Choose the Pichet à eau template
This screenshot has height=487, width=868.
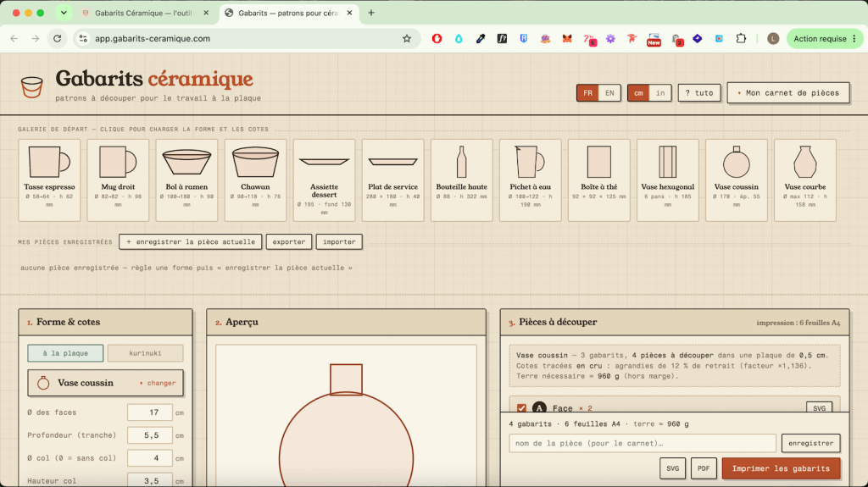530,180
